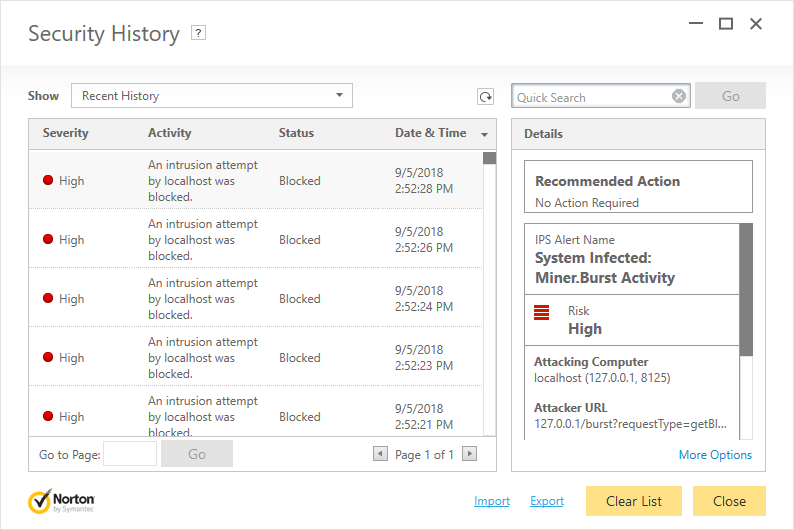The image size is (794, 530).
Task: Sort the list by the Severity column
Action: coord(65,133)
